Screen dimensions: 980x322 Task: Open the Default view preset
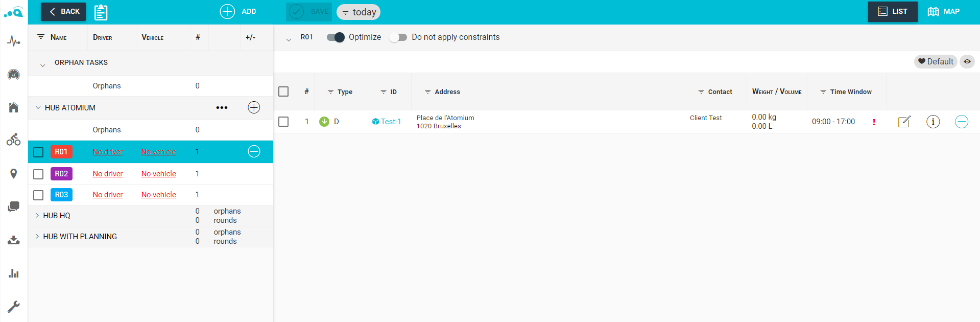pos(936,61)
